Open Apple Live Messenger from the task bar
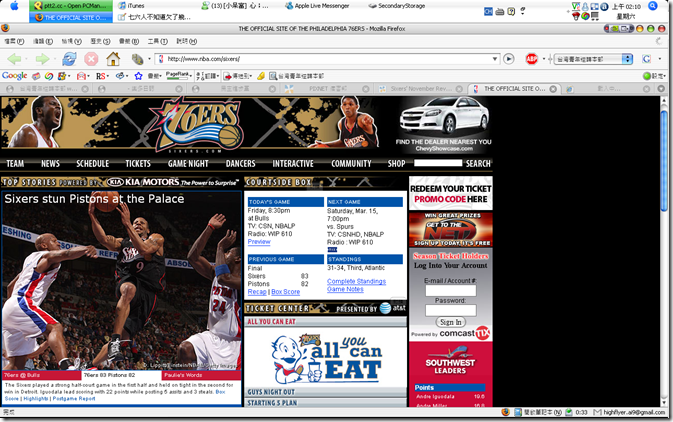Screen dimensions: 673x422 pos(317,6)
